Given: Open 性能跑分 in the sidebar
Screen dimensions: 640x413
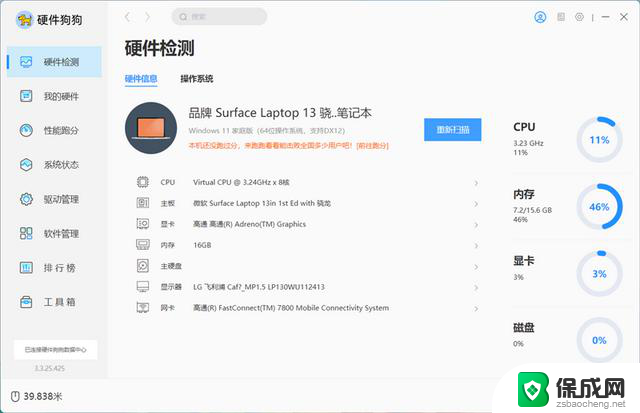Looking at the screenshot, I should [x=54, y=131].
